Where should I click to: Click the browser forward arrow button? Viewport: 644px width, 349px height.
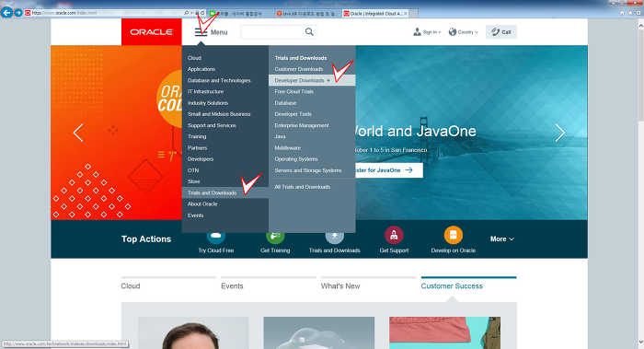tap(18, 13)
